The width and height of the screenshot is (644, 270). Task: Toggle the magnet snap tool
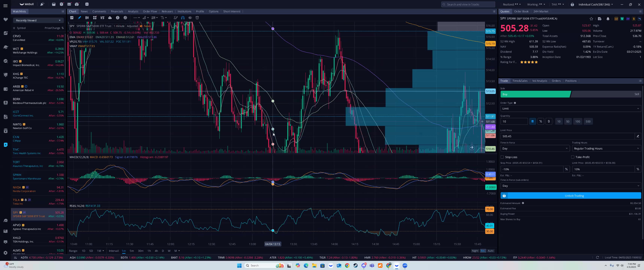pyautogui.click(x=183, y=18)
